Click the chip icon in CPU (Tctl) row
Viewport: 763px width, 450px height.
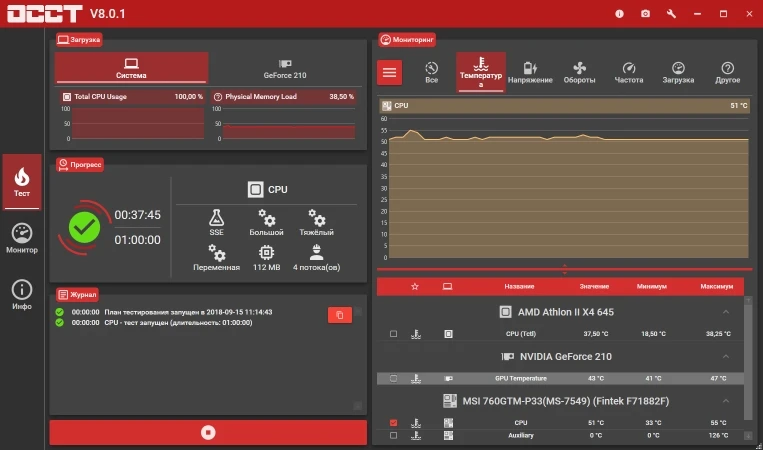[x=448, y=334]
